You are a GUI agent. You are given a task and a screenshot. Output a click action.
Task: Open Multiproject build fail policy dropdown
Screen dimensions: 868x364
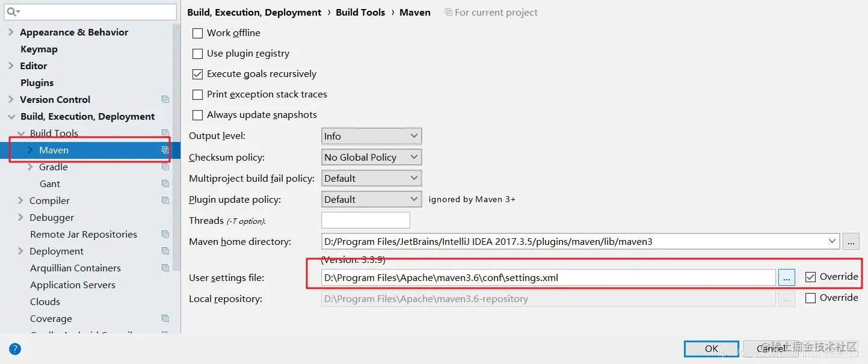[372, 178]
